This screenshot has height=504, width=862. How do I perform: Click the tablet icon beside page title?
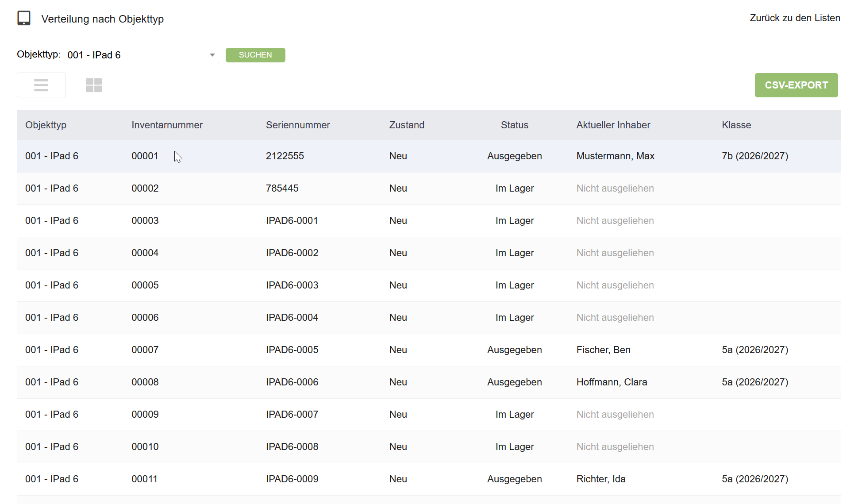[x=24, y=18]
